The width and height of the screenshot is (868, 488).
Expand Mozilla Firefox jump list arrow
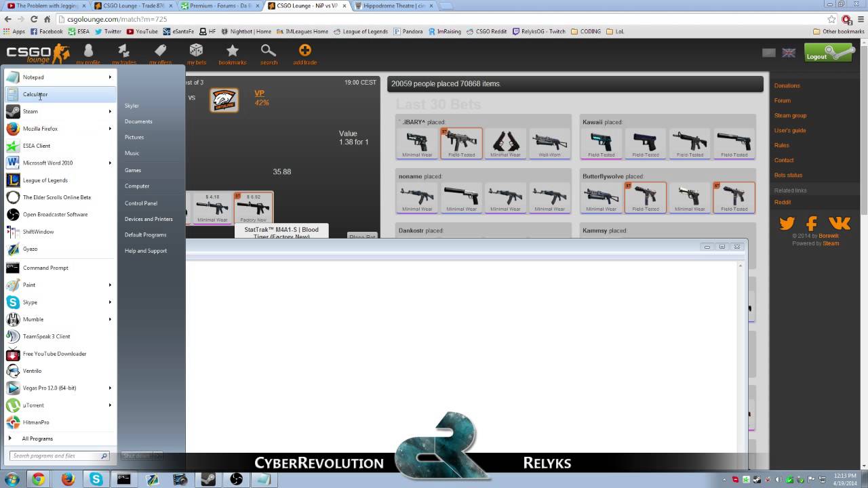click(x=110, y=129)
